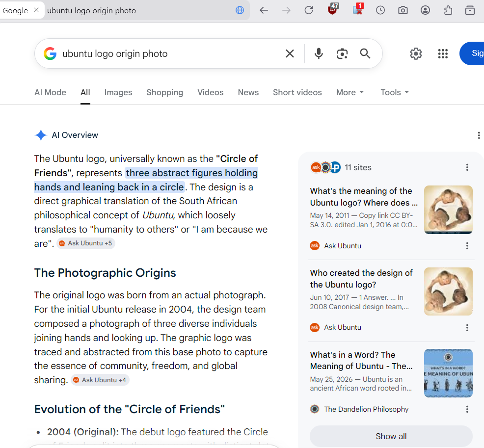Screen dimensions: 484x448
Task: Clear the search query with the X
Action: click(290, 53)
